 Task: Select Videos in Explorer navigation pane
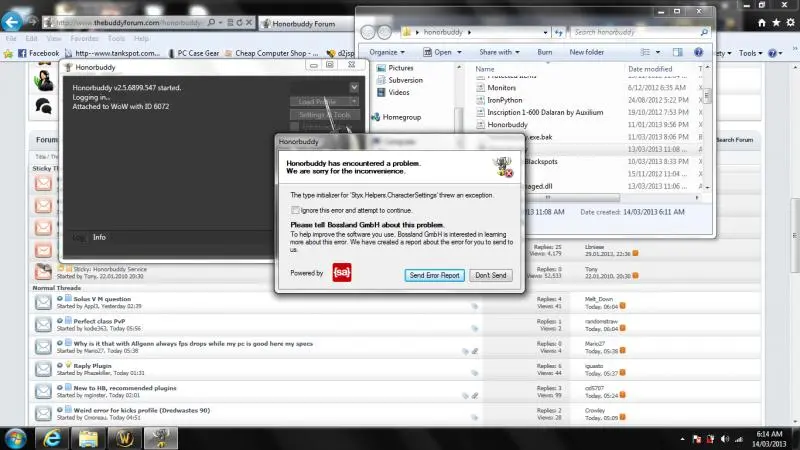(x=393, y=92)
